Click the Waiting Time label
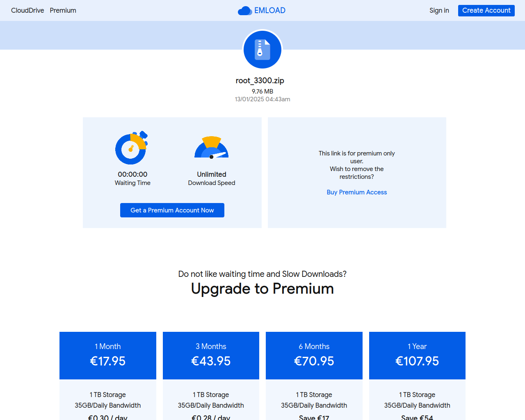 click(x=132, y=183)
